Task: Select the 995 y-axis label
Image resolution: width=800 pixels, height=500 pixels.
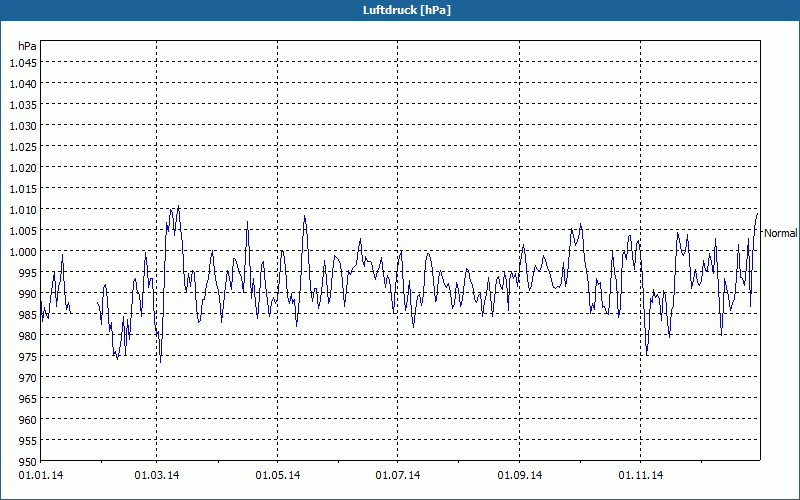Action: click(28, 272)
